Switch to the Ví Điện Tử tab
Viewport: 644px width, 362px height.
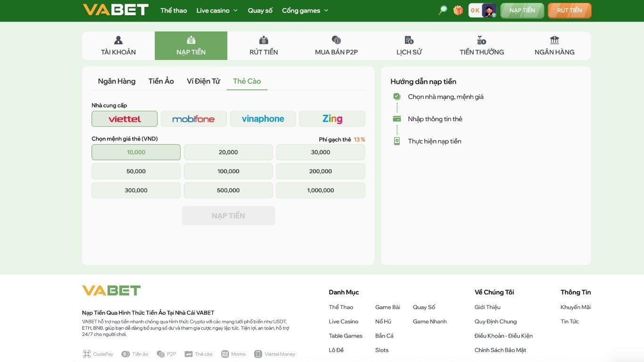coord(203,81)
